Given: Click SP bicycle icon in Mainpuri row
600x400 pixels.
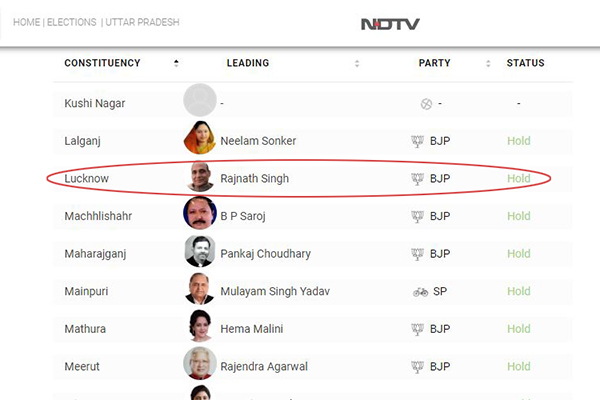Looking at the screenshot, I should [x=420, y=292].
